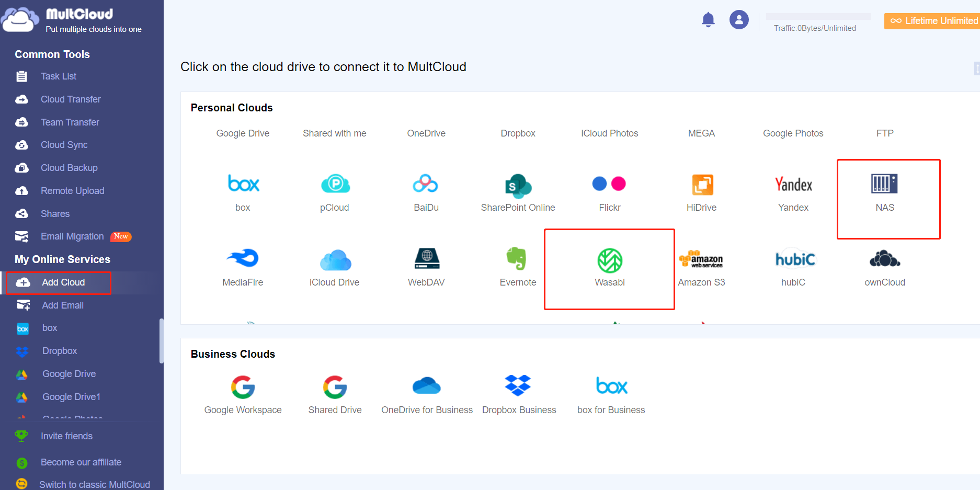Viewport: 980px width, 490px height.
Task: Select iCloud Photos cloud label
Action: pyautogui.click(x=610, y=133)
